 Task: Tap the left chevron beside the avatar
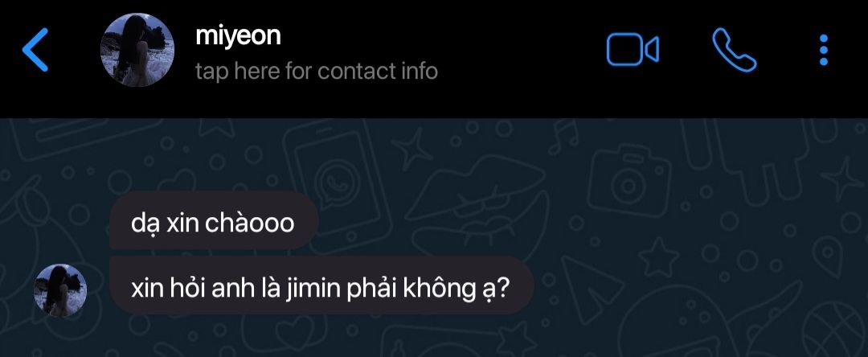pos(35,50)
